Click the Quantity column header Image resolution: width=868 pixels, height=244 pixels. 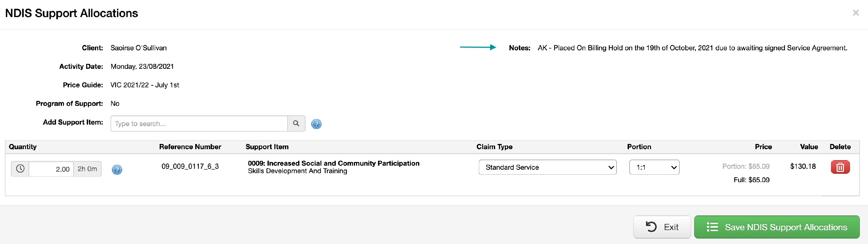point(23,147)
